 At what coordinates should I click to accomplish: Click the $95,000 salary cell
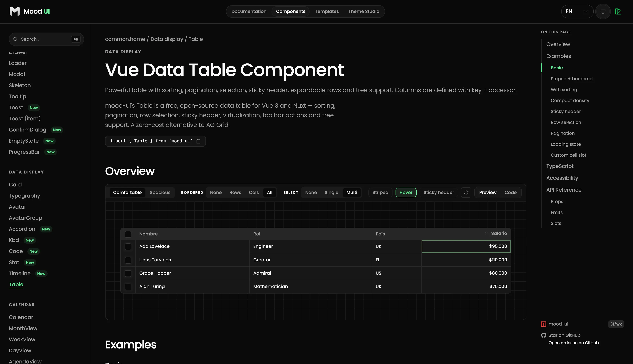(466, 247)
